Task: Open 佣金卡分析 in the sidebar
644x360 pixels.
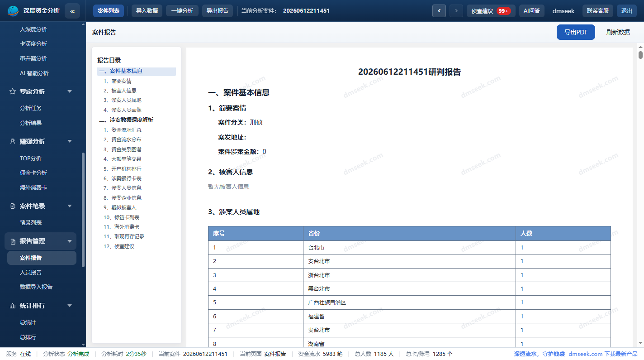Action: coord(33,173)
